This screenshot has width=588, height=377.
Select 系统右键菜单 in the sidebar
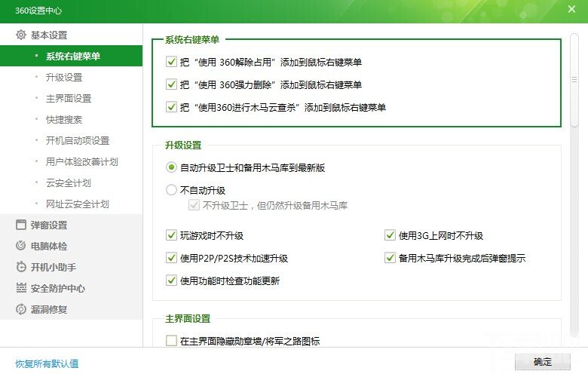72,56
